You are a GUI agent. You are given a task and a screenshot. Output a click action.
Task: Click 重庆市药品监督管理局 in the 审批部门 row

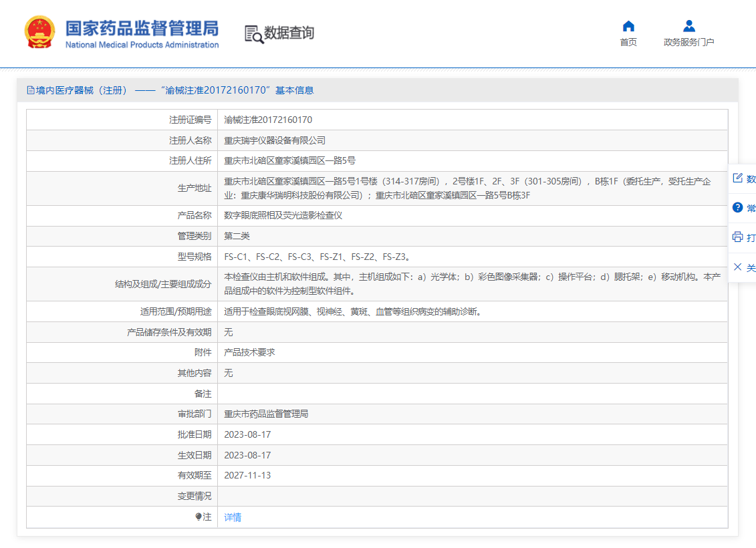pos(266,414)
